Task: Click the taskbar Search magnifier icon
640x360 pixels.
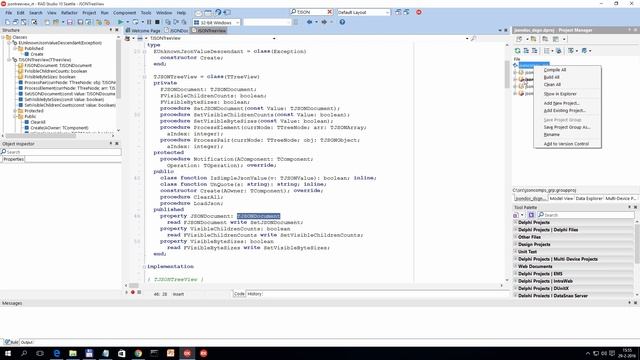Action: coord(24,353)
